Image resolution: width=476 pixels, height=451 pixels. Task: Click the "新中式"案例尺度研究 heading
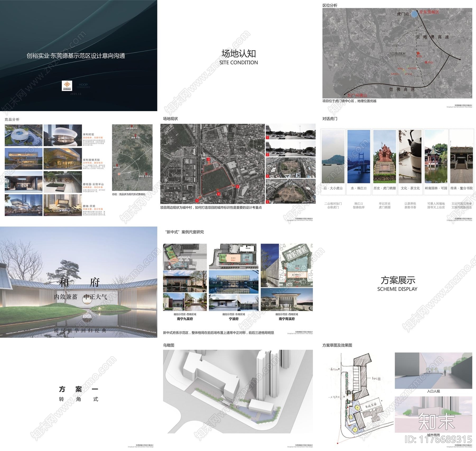[x=184, y=232]
